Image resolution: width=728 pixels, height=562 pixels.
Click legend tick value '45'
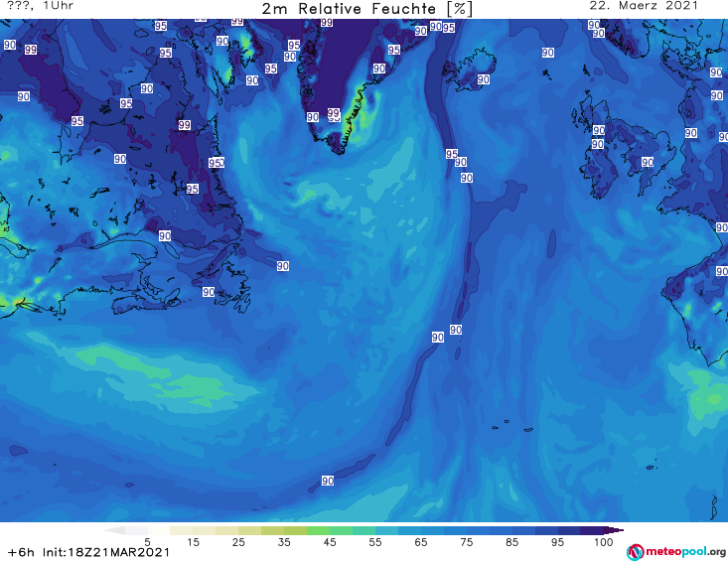[330, 542]
